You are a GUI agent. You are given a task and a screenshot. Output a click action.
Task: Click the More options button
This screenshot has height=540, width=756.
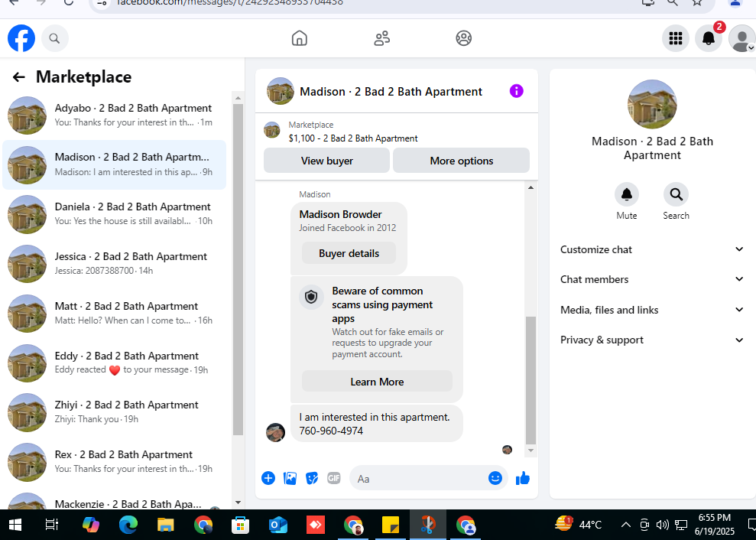click(x=461, y=161)
